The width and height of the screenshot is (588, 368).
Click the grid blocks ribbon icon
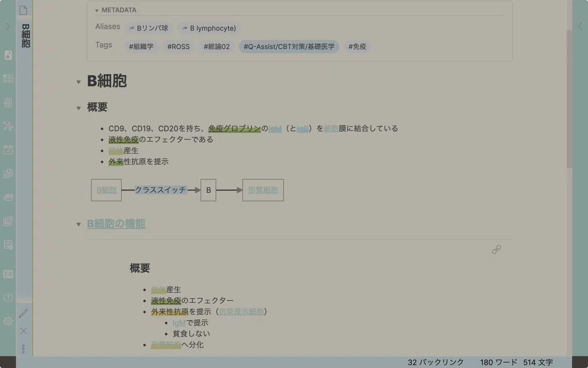point(8,221)
